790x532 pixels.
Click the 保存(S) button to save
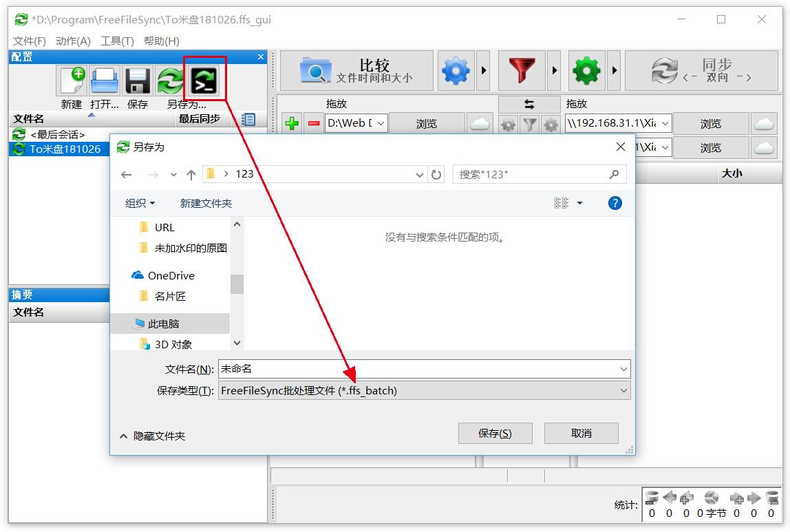(x=495, y=433)
